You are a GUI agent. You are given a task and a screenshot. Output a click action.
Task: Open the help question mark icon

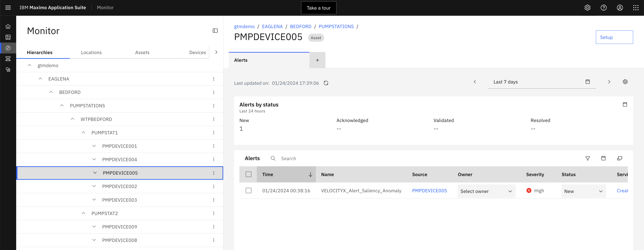(x=604, y=8)
